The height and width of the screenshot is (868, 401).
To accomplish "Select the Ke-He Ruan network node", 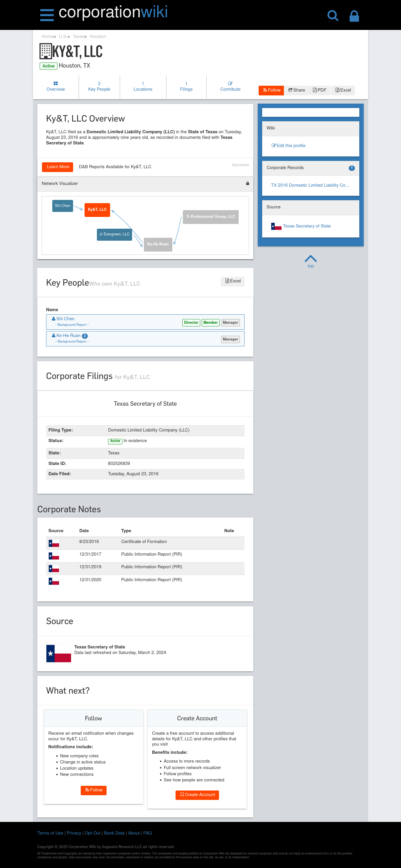I will (158, 244).
